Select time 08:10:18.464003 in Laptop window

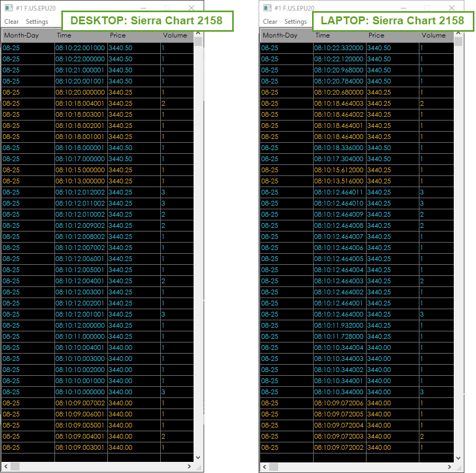pyautogui.click(x=339, y=104)
